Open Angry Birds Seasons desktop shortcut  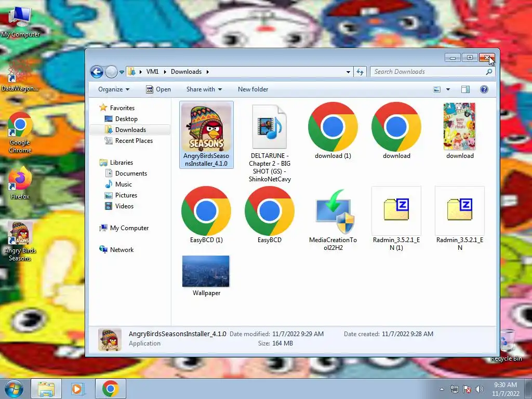[x=20, y=242]
